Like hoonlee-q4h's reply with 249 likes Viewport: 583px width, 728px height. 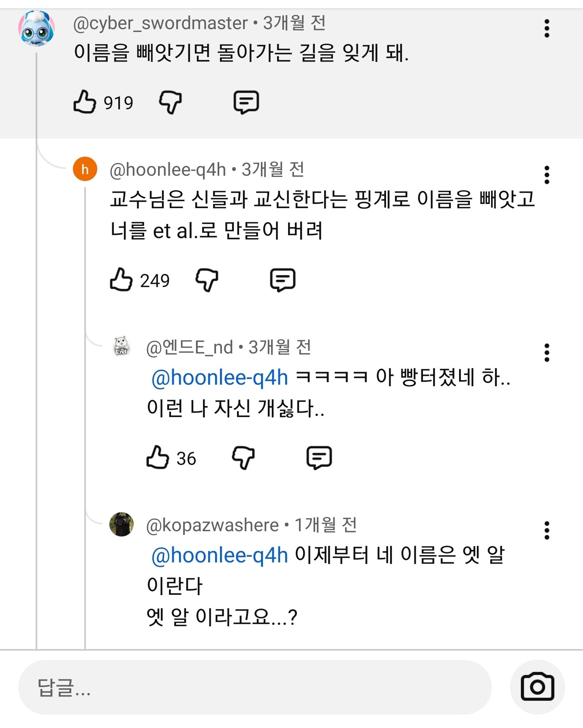[121, 280]
